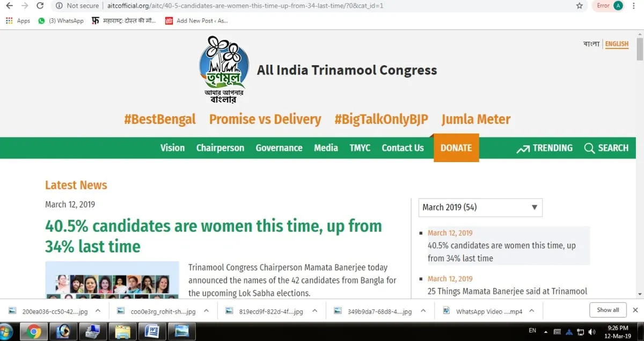Open the Add New Post bookmark
The height and width of the screenshot is (341, 644).
click(x=196, y=21)
